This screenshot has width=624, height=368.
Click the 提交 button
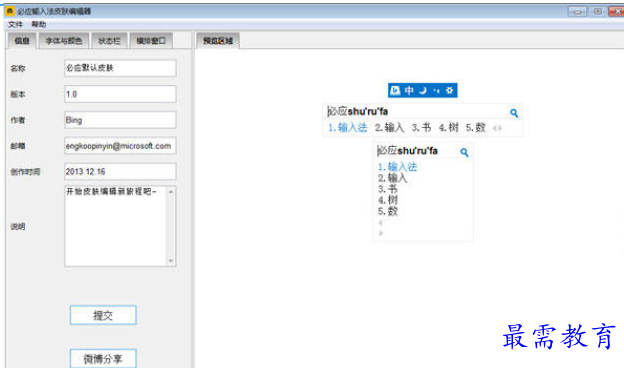(x=103, y=315)
